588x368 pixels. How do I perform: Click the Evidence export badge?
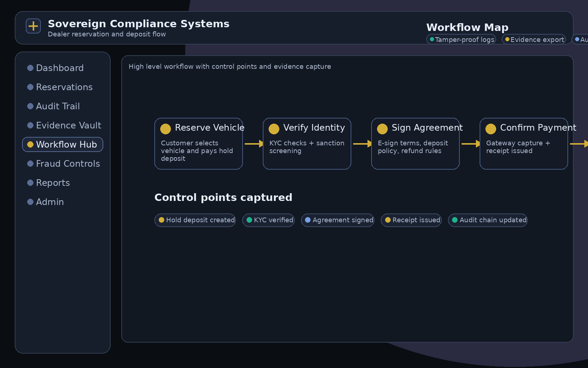(x=534, y=39)
